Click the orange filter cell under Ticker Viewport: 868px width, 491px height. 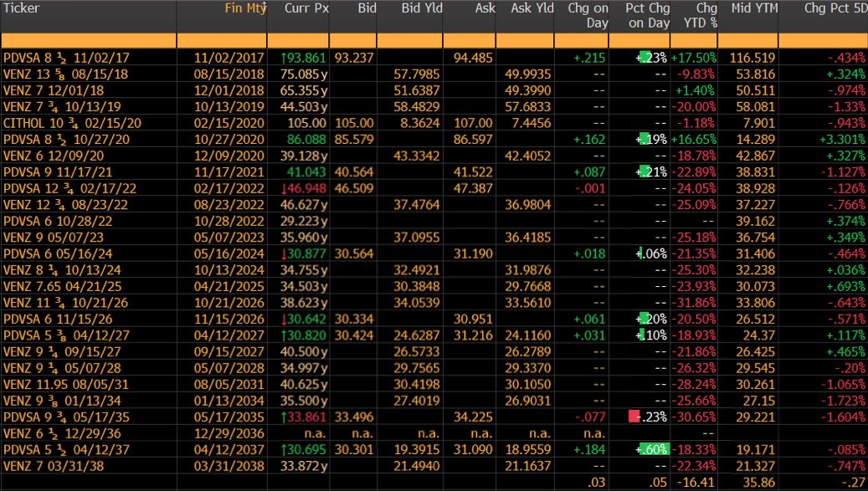89,41
